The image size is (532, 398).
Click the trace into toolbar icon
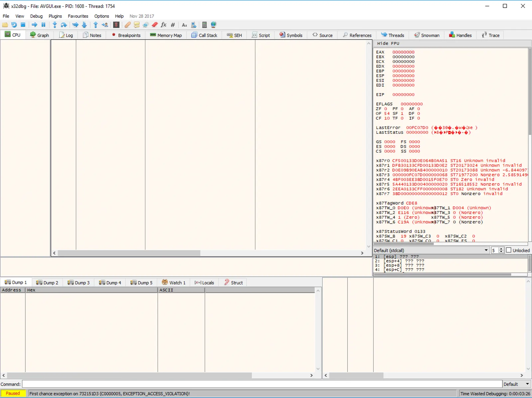tap(75, 25)
